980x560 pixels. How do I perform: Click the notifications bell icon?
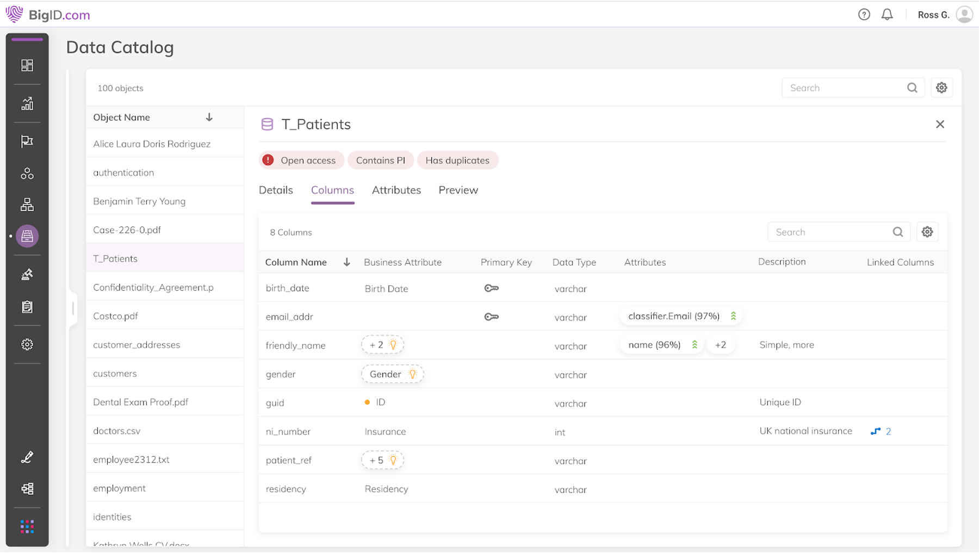coord(886,14)
